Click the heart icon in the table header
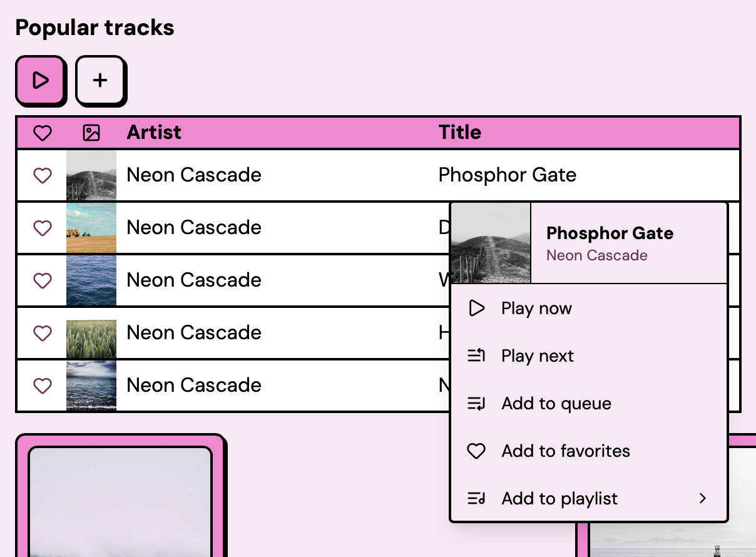This screenshot has width=756, height=557. coord(43,133)
